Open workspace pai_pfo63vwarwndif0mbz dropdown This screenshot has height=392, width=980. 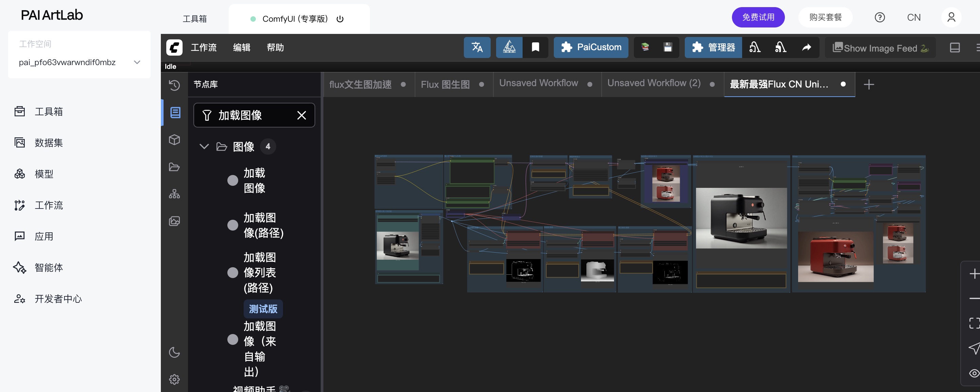pyautogui.click(x=136, y=62)
